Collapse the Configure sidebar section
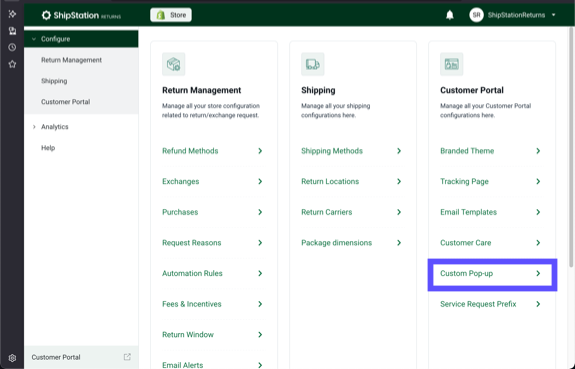The height and width of the screenshot is (369, 575). tap(81, 39)
